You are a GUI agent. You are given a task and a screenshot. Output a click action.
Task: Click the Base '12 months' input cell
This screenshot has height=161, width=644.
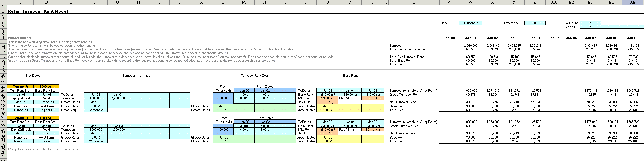pyautogui.click(x=470, y=23)
